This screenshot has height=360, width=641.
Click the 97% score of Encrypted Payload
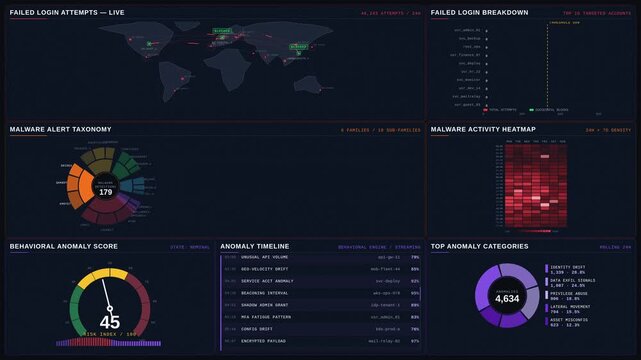click(415, 341)
